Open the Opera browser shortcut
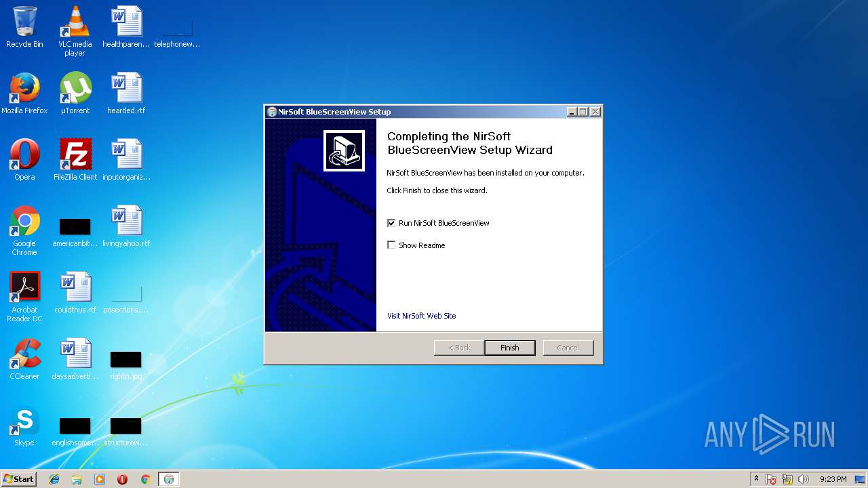868x488 pixels. 24,160
